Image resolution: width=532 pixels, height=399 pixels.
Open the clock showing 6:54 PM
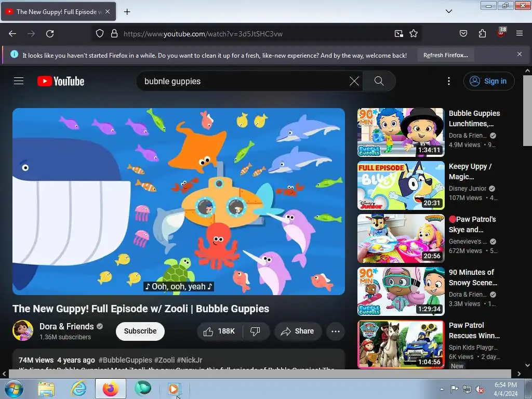(506, 389)
